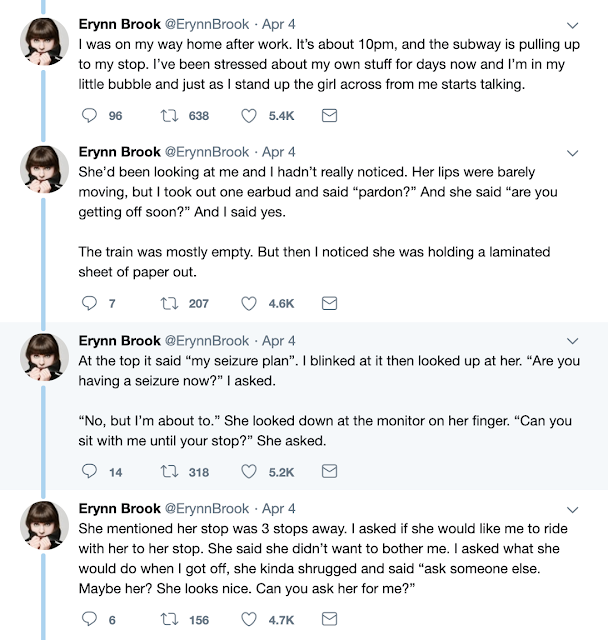608x640 pixels.
Task: Send first tweet via direct message envelope
Action: 328,116
